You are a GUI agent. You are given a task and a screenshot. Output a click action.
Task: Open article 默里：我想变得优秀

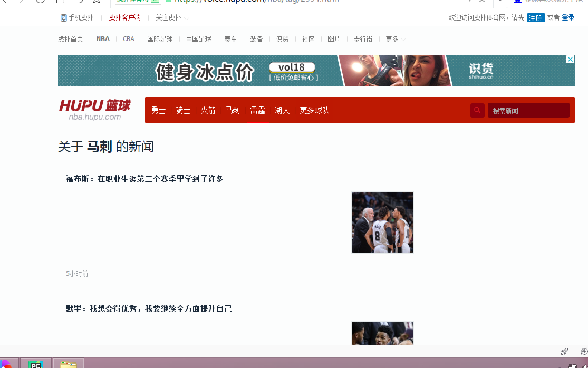pos(149,308)
